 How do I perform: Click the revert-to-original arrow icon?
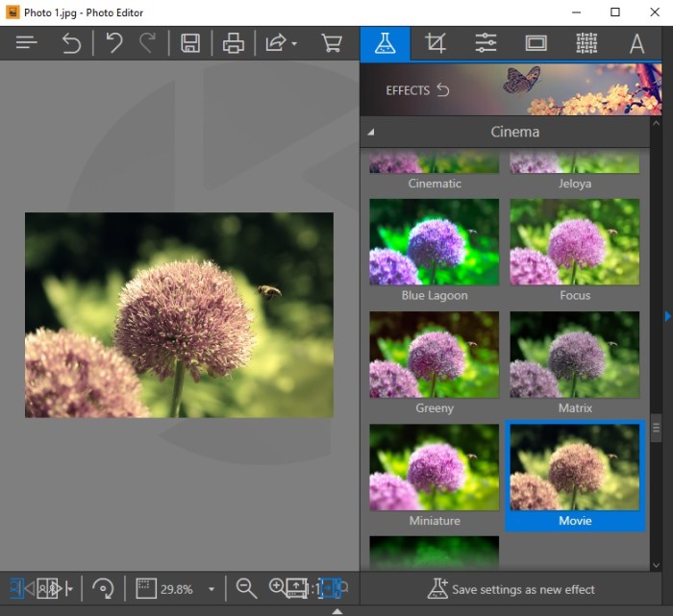click(71, 43)
